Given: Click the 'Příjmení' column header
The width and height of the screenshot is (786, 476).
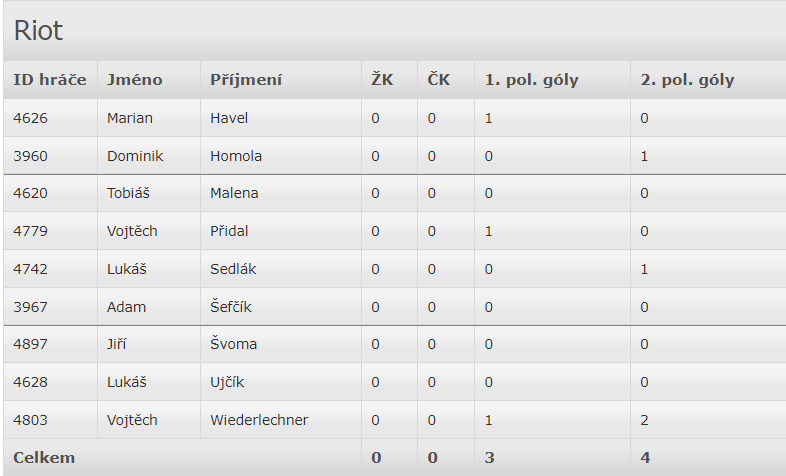Looking at the screenshot, I should tap(245, 80).
